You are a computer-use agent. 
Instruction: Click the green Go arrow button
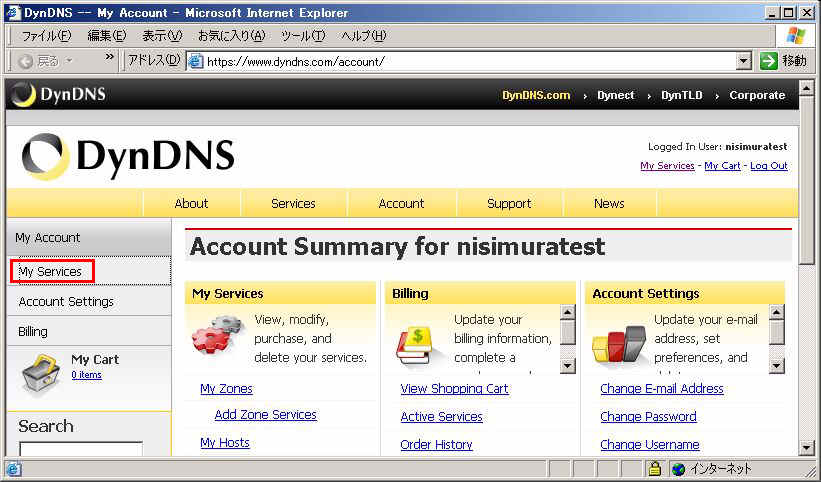pos(768,61)
